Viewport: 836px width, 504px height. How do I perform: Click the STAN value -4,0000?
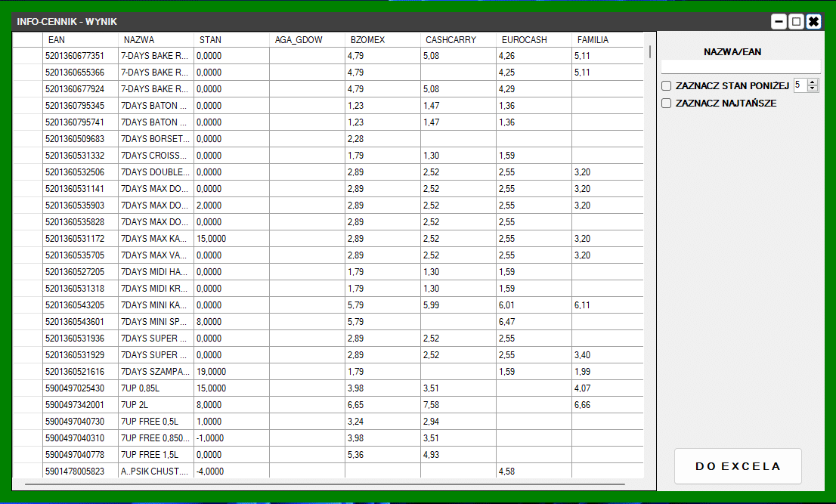(231, 472)
